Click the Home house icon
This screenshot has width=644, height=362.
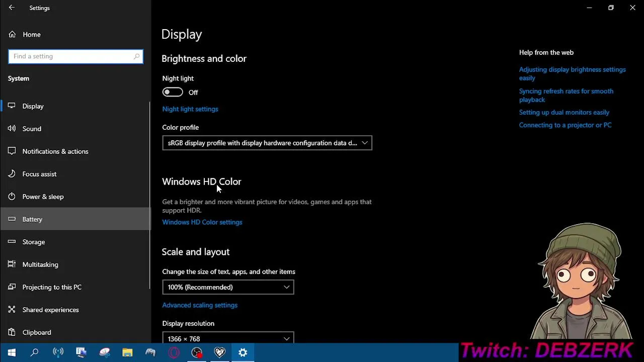pyautogui.click(x=12, y=35)
